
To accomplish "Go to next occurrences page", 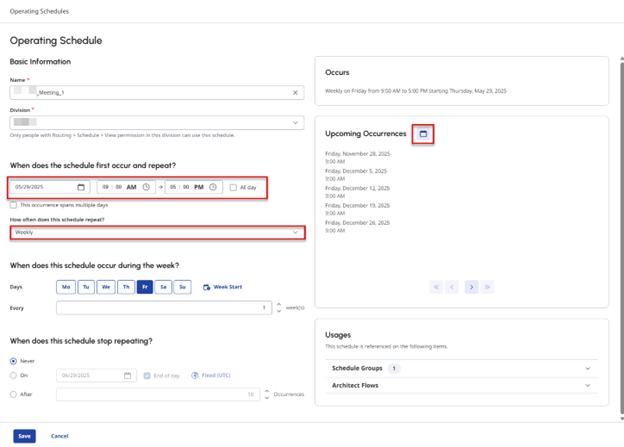I will click(471, 287).
